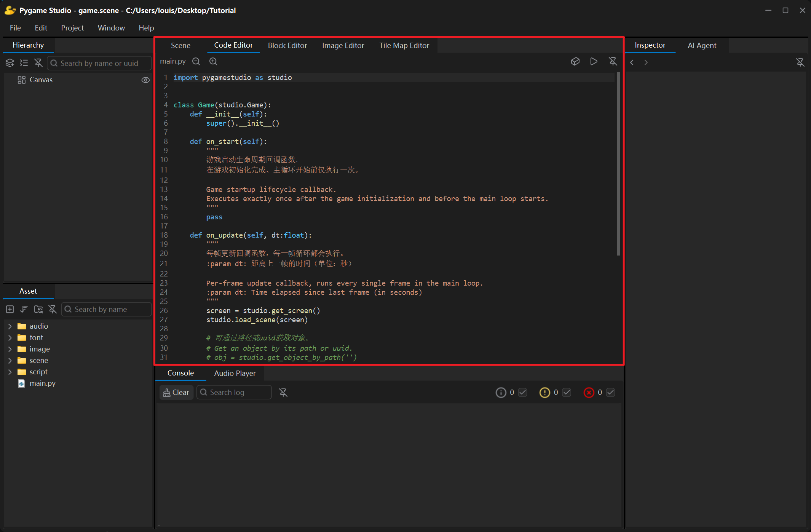Go forward in Inspector history
Image resolution: width=811 pixels, height=532 pixels.
coord(646,62)
